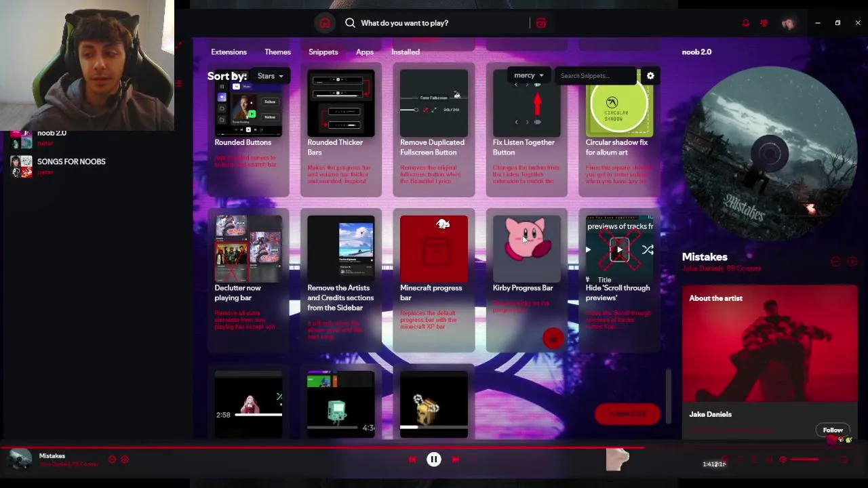Open Marketplace settings gear

650,76
